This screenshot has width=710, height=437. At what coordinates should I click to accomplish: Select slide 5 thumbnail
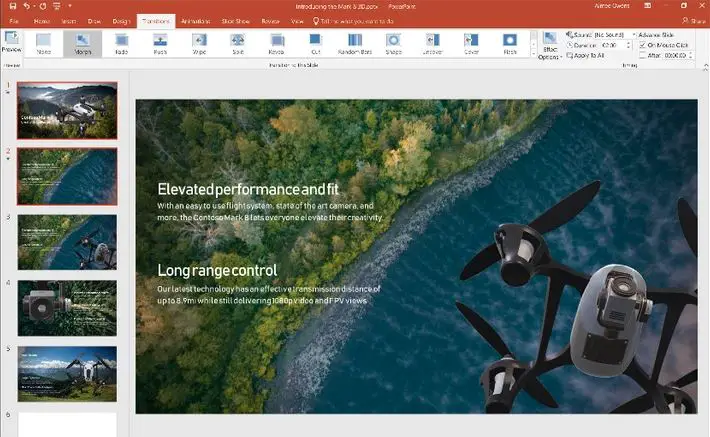67,374
